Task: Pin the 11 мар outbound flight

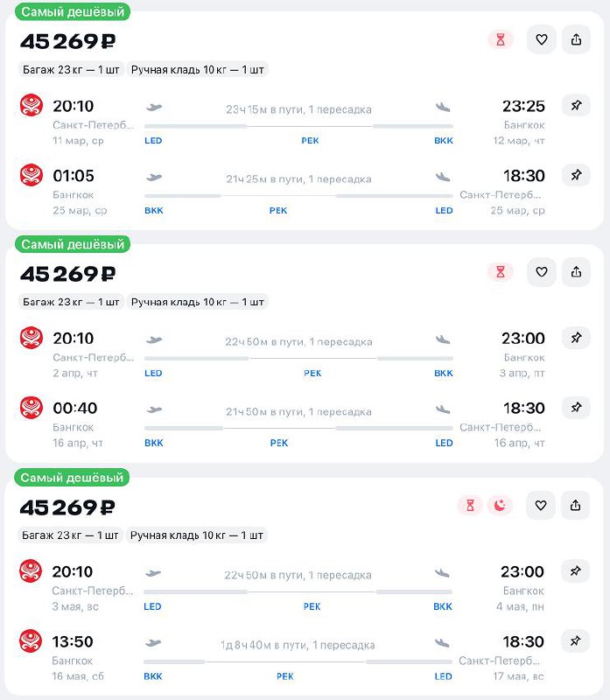Action: (x=576, y=106)
